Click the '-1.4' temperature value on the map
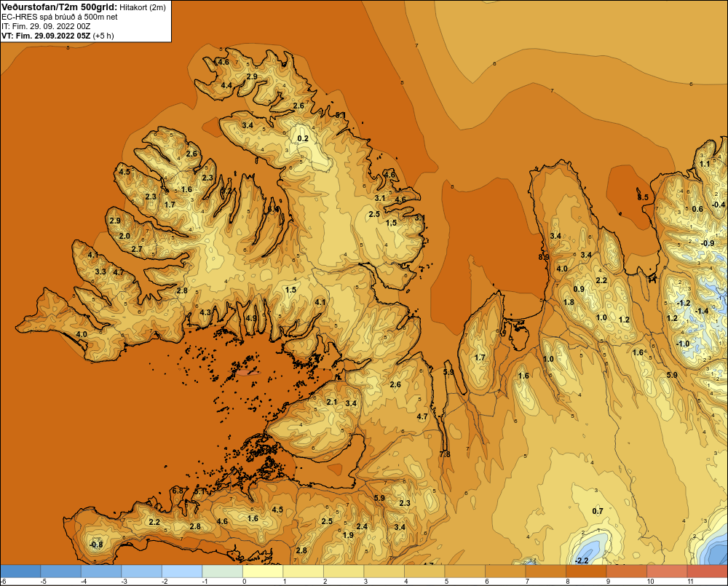Image resolution: width=728 pixels, height=586 pixels. coord(703,311)
